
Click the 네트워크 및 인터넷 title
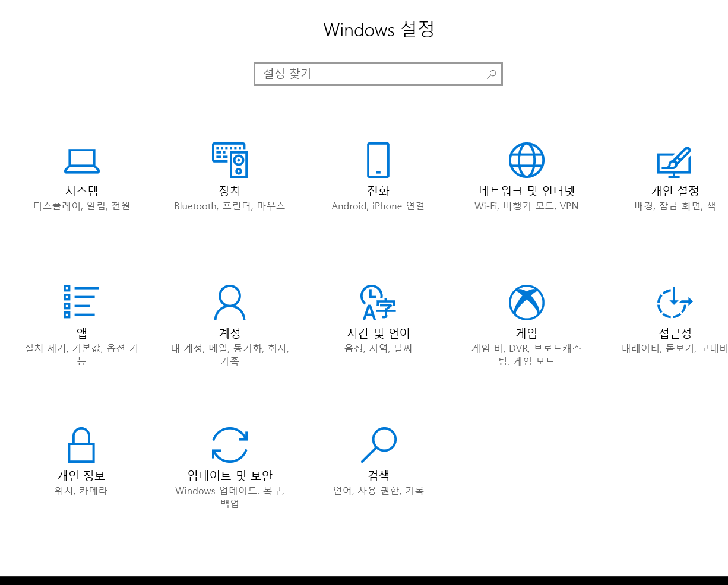click(527, 191)
